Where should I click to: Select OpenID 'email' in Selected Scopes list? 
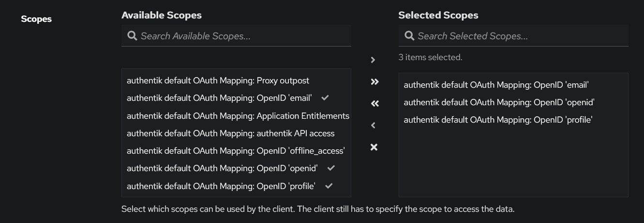pyautogui.click(x=496, y=85)
